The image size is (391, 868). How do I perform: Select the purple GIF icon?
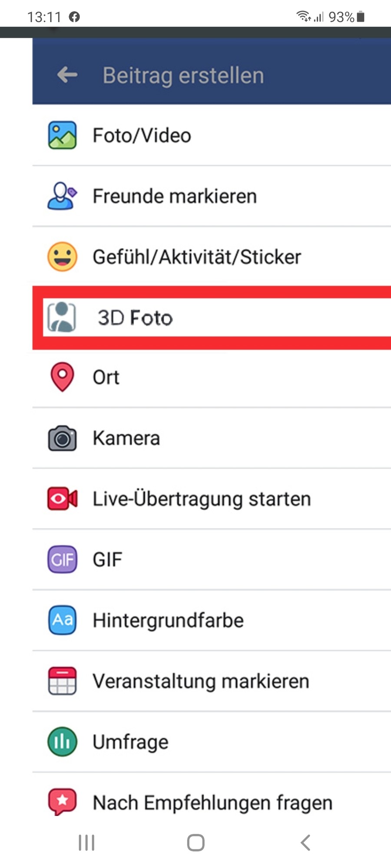(x=62, y=559)
